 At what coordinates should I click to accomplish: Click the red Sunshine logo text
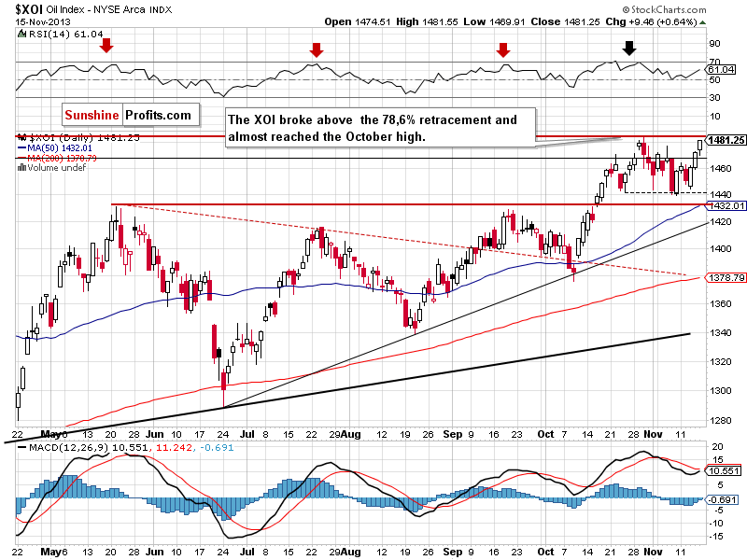tap(92, 115)
